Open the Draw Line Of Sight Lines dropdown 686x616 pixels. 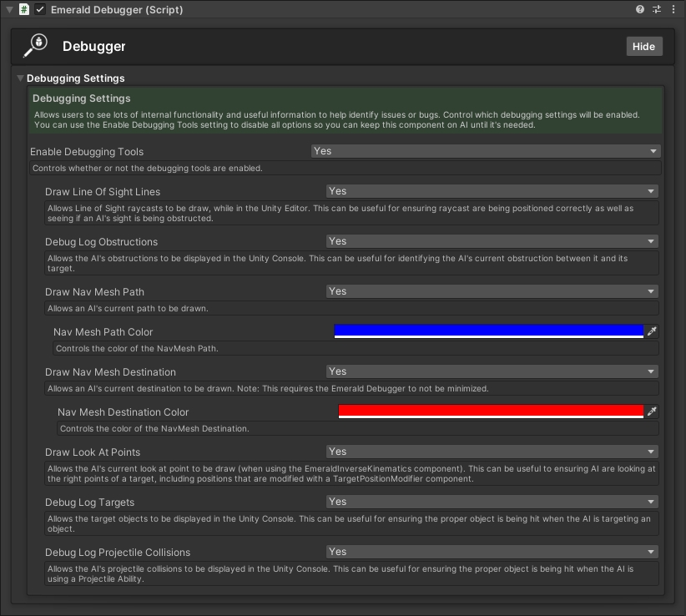[492, 191]
